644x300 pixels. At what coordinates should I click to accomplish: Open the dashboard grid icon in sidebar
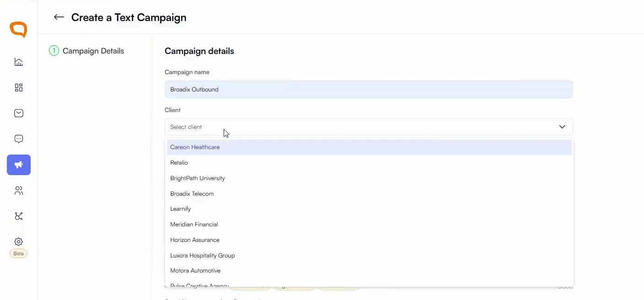click(x=19, y=87)
